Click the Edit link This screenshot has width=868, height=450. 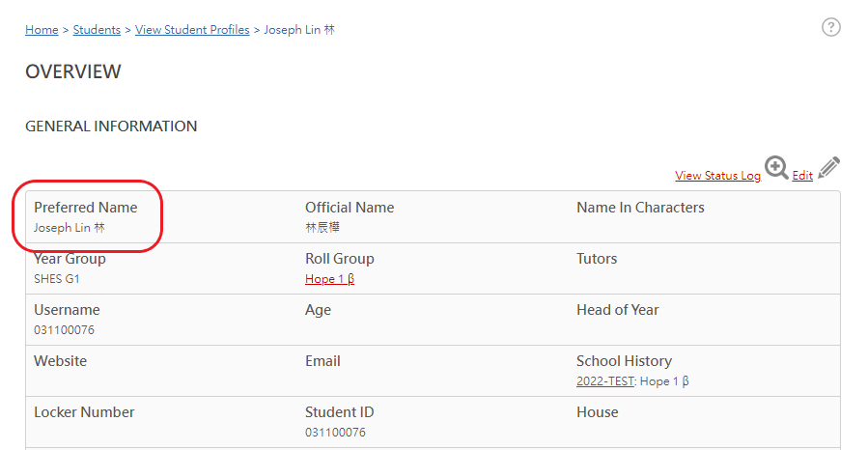[x=802, y=176]
